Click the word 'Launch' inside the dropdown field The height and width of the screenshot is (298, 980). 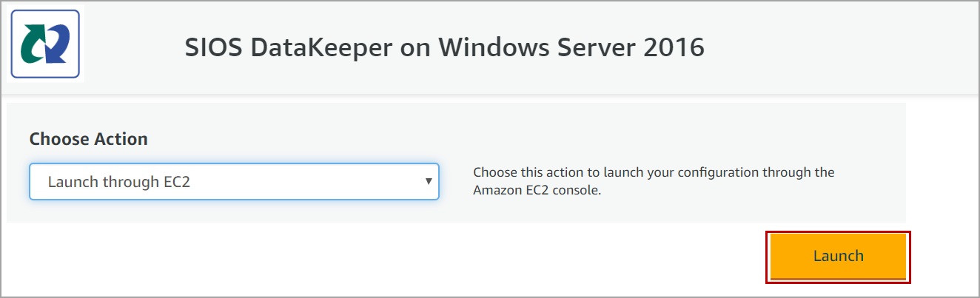click(x=70, y=181)
